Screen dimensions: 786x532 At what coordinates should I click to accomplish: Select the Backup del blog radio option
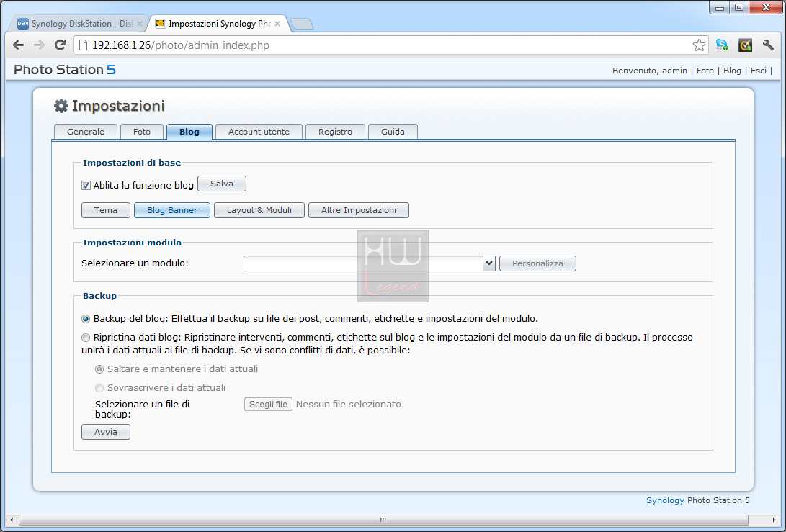coord(86,319)
